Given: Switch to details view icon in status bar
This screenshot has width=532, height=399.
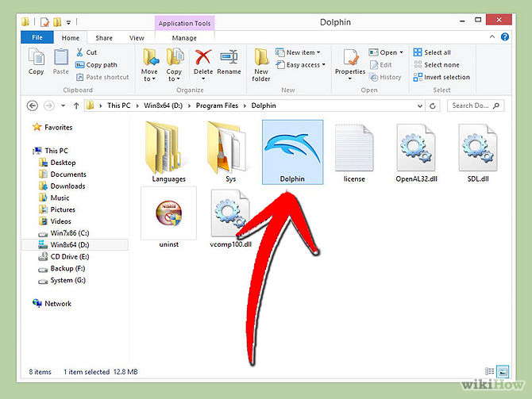Looking at the screenshot, I should [x=489, y=371].
